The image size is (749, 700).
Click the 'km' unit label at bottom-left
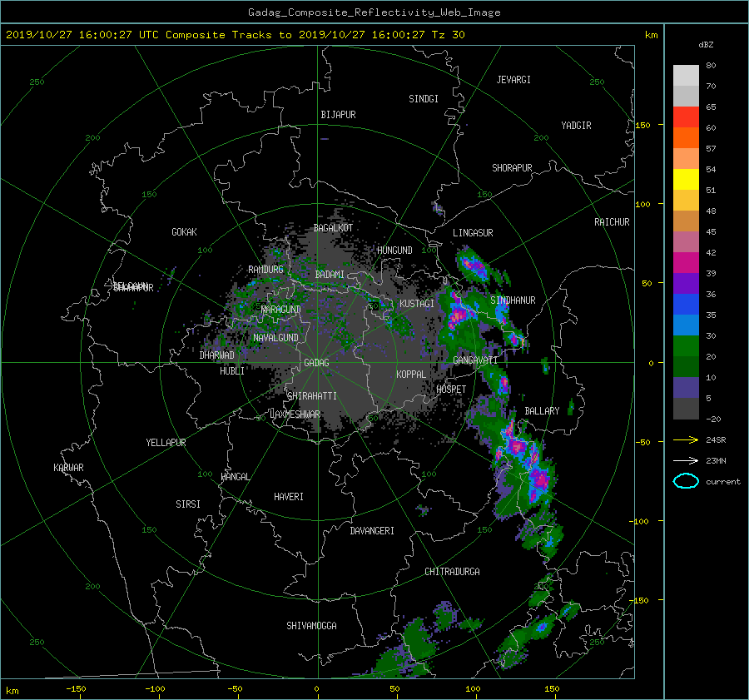pyautogui.click(x=12, y=691)
